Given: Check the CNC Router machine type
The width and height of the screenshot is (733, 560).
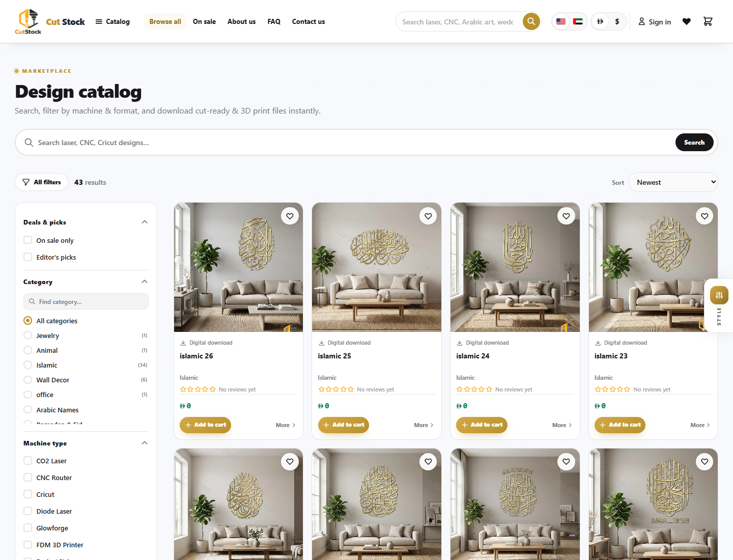Looking at the screenshot, I should (28, 477).
